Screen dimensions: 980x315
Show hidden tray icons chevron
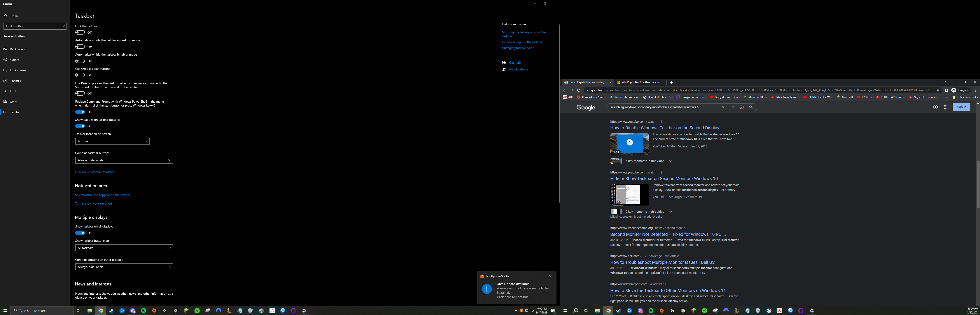tap(516, 310)
